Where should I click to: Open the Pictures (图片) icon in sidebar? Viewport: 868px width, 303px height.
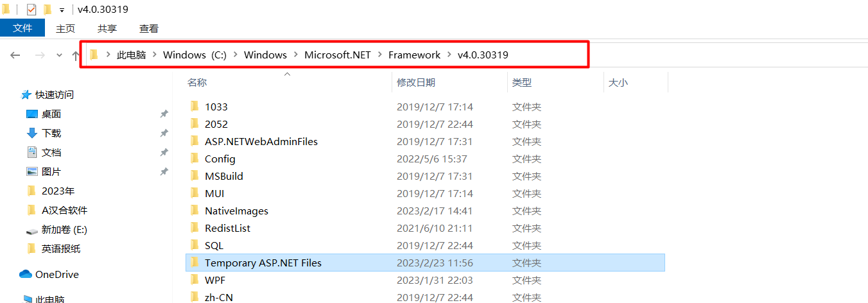click(32, 172)
